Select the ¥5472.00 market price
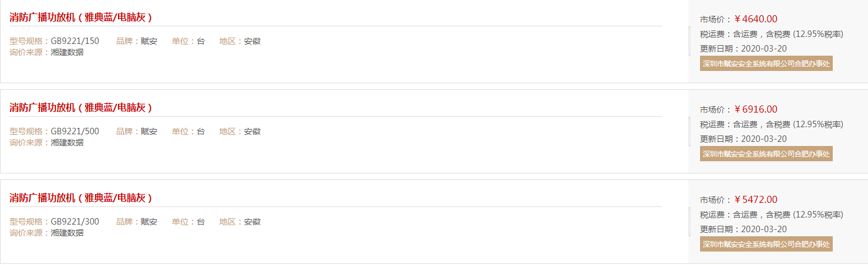The width and height of the screenshot is (868, 265). click(756, 199)
